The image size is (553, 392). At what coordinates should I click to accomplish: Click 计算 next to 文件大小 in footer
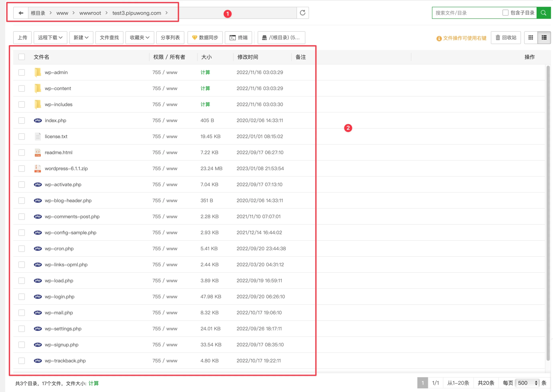(x=94, y=383)
